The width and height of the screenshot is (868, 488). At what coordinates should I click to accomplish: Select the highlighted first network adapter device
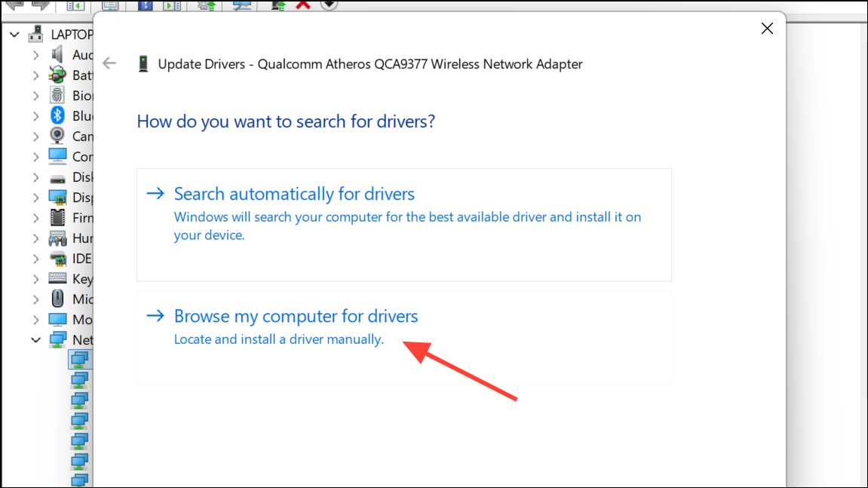78,360
